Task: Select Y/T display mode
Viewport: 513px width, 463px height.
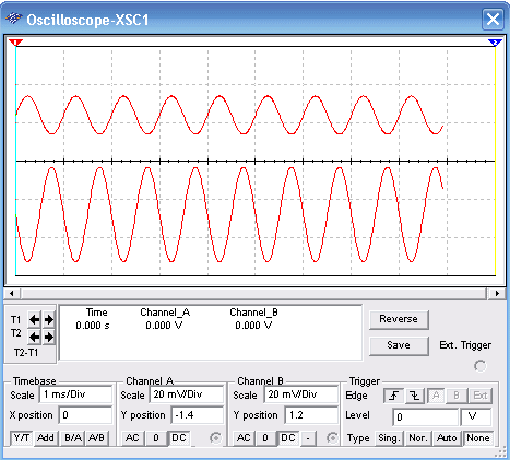Action: [x=21, y=439]
